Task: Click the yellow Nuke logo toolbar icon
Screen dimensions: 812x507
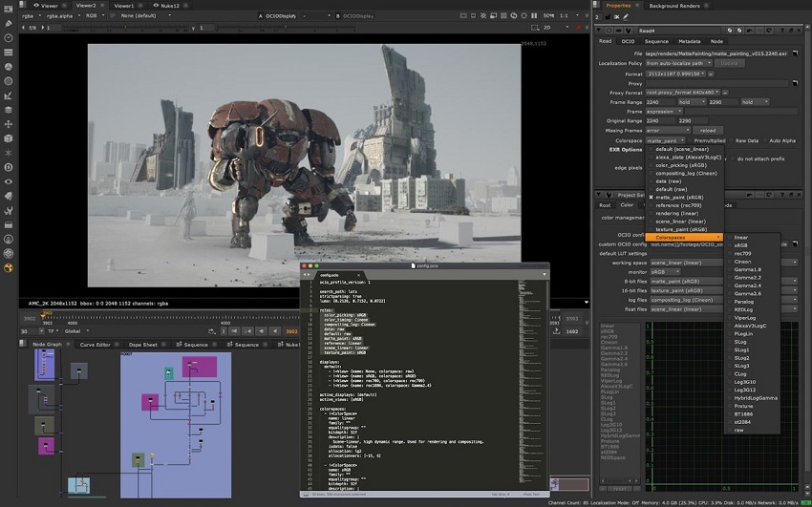Action: 9,268
